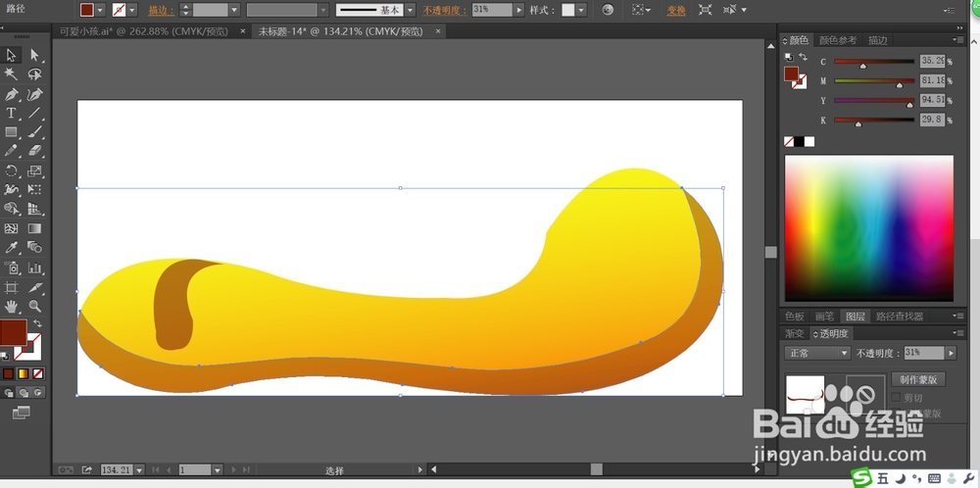Open the 路径查找器 pathfinder tab
Image resolution: width=980 pixels, height=488 pixels.
click(900, 317)
